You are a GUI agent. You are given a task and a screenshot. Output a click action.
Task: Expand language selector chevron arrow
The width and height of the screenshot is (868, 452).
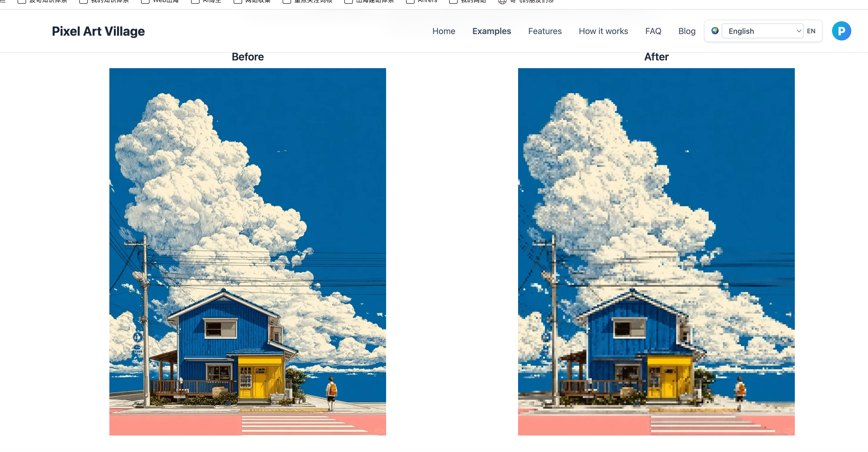tap(798, 31)
